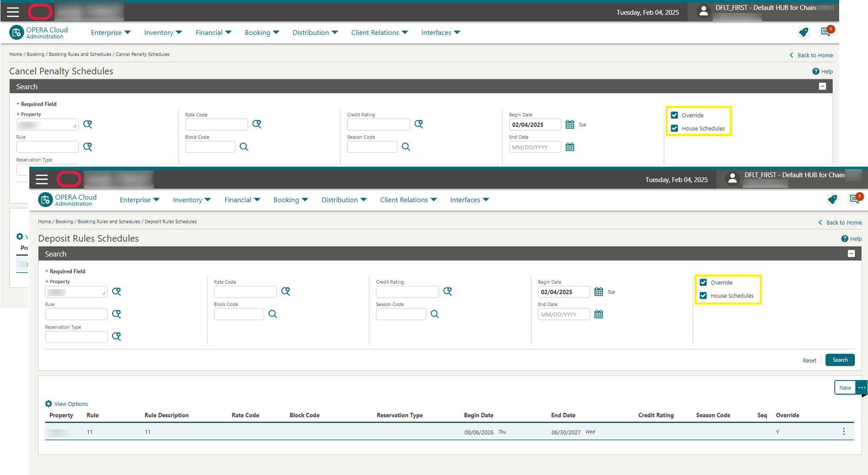Click the Search button in Deposit Rules
This screenshot has height=475, width=868.
pyautogui.click(x=840, y=360)
